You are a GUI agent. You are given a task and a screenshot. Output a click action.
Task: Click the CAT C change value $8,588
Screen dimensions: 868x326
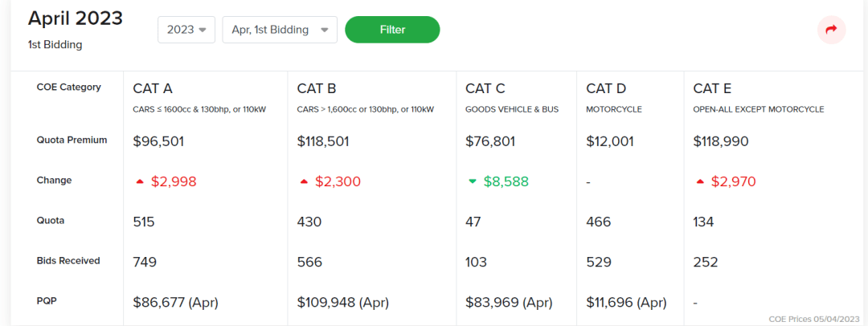point(506,181)
